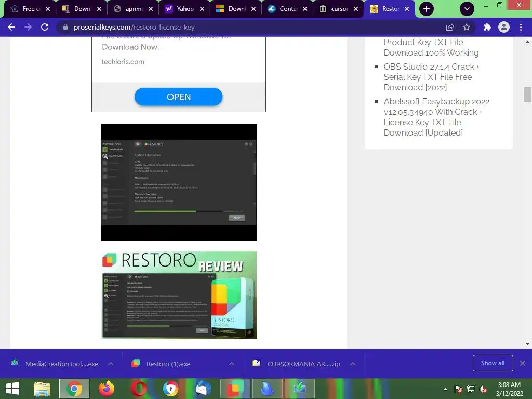Click Chrome taskbar icon
Screen dimensions: 532x399
click(x=74, y=389)
